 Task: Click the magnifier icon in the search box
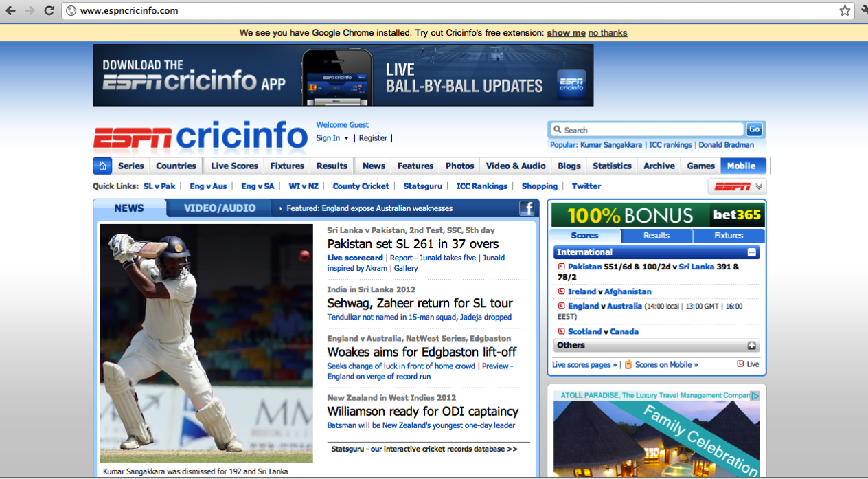(557, 130)
